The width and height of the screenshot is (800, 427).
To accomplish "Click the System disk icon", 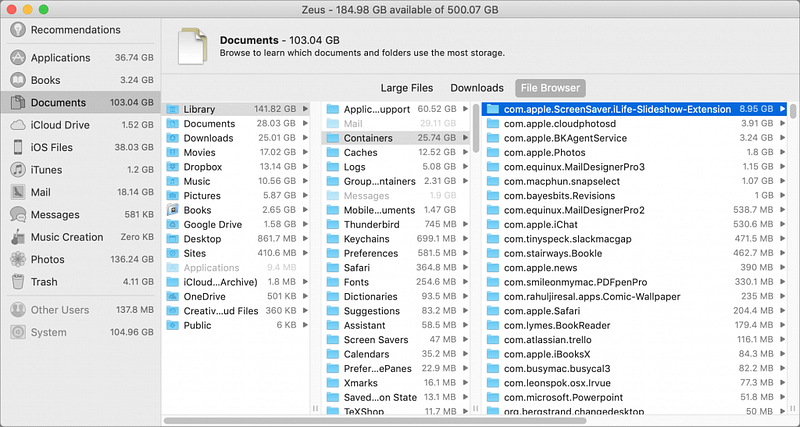I will pyautogui.click(x=18, y=333).
